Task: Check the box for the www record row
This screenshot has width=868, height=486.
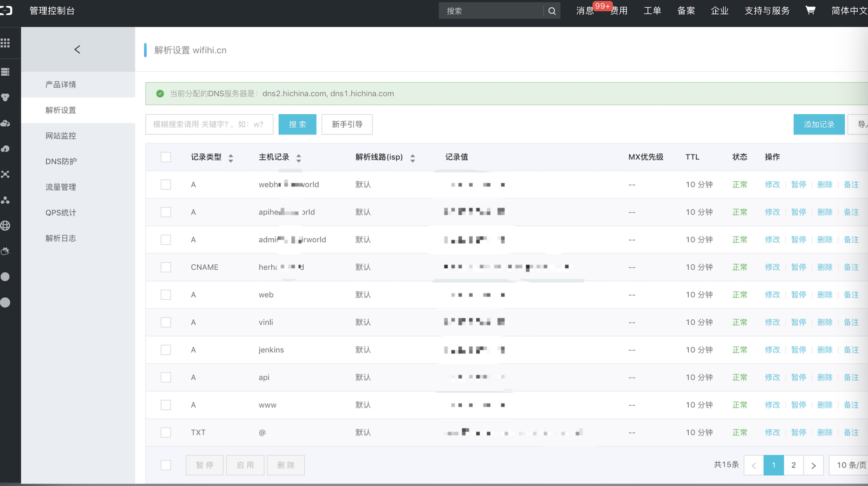Action: click(x=166, y=405)
